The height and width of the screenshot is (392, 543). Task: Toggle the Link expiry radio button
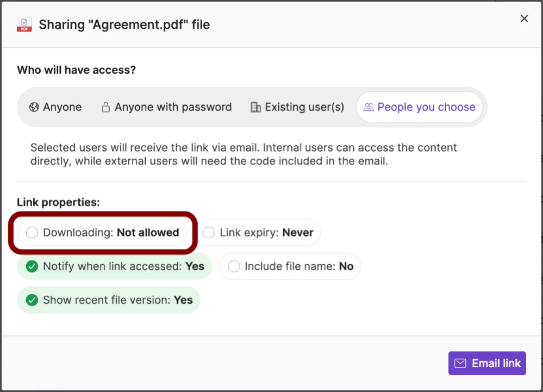click(x=209, y=232)
